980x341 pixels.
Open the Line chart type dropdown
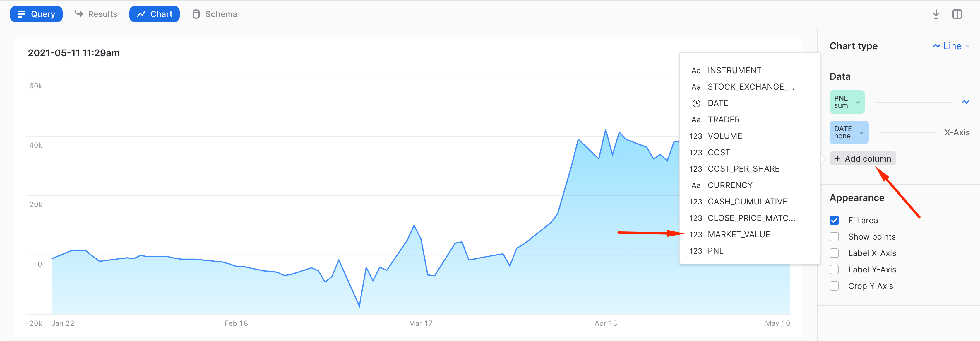click(x=952, y=46)
